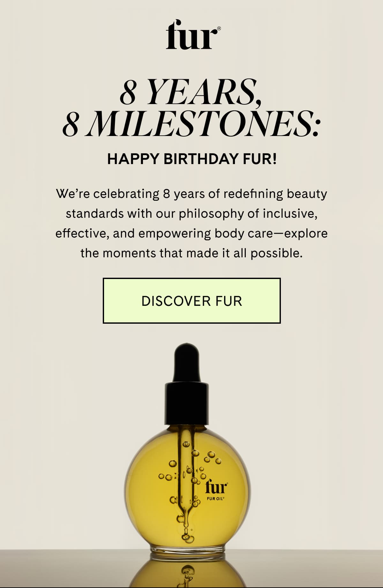Click the phrase "redefining beauty" in the paragraph
This screenshot has width=383, height=588.
pos(275,194)
